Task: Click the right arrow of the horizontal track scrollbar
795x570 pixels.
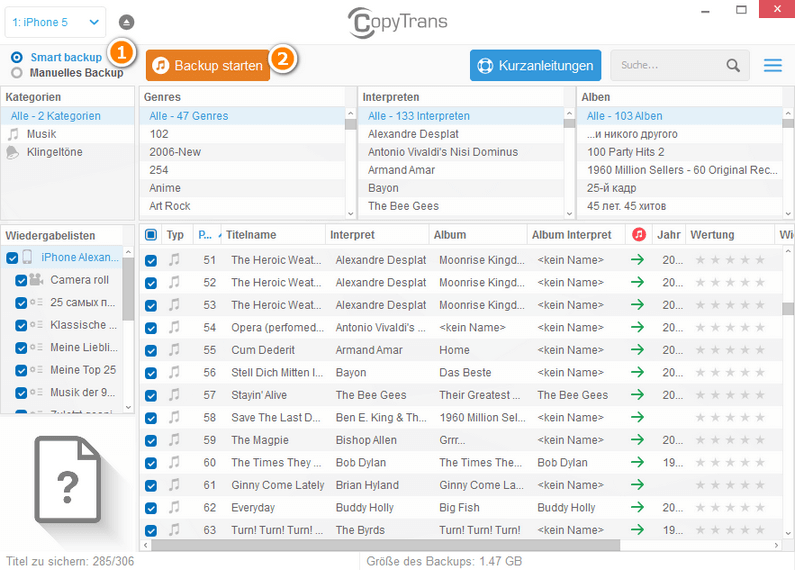Action: [x=776, y=545]
